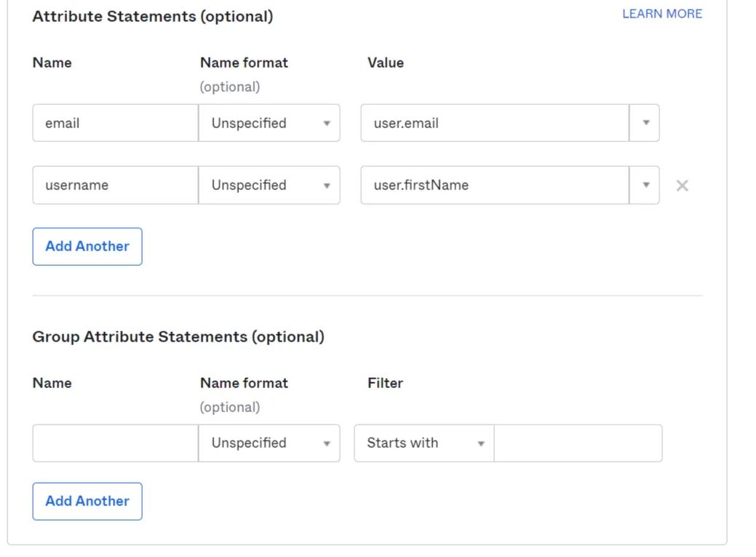The image size is (756, 557).
Task: Expand the user.firstName value dropdown arrow
Action: (645, 186)
